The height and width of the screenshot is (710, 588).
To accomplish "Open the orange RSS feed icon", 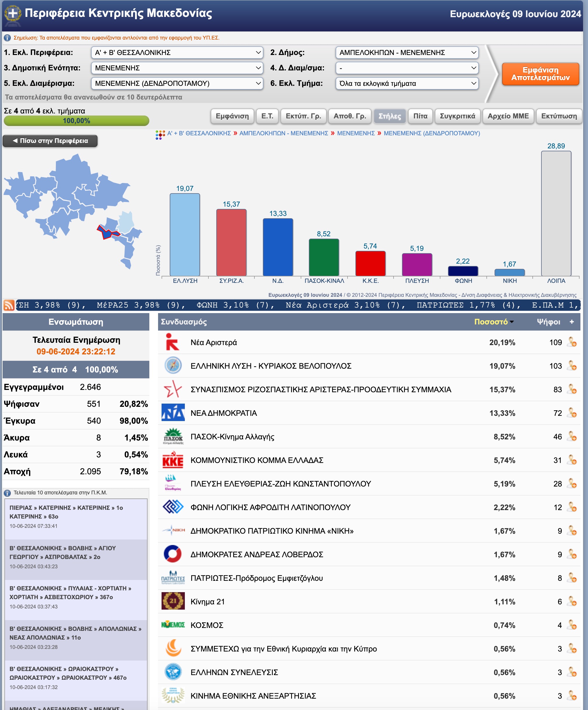I will [x=9, y=305].
